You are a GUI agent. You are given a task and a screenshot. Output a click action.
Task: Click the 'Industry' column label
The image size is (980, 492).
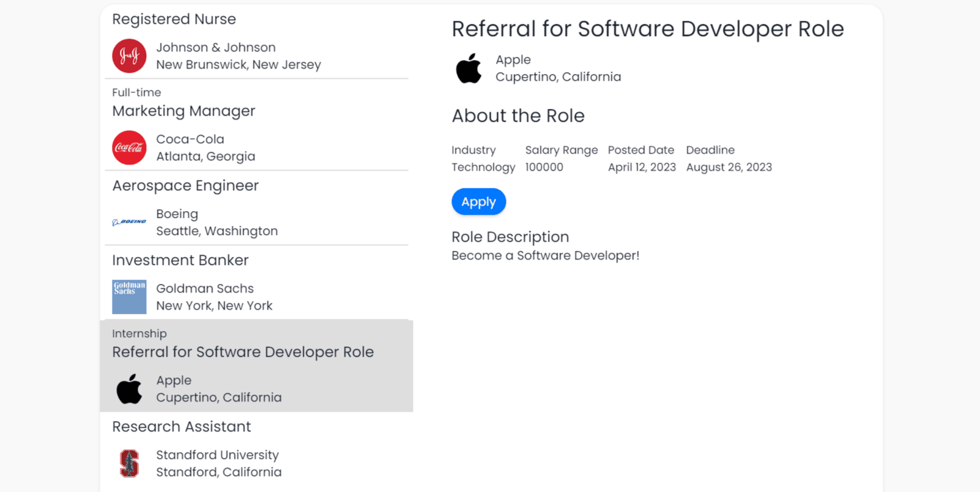(x=473, y=150)
